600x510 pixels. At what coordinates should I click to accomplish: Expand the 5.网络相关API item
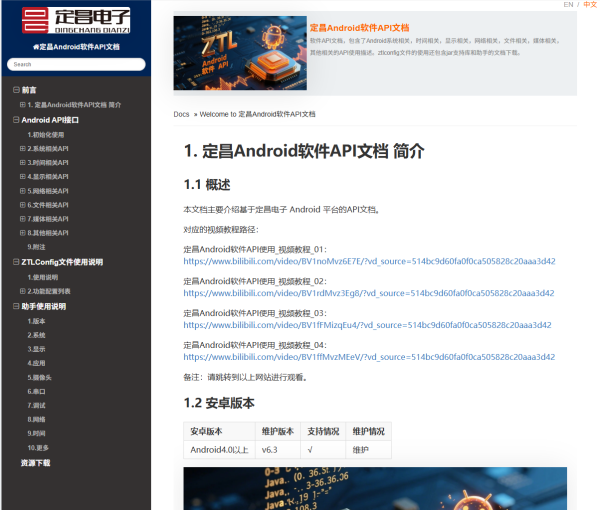pos(23,191)
